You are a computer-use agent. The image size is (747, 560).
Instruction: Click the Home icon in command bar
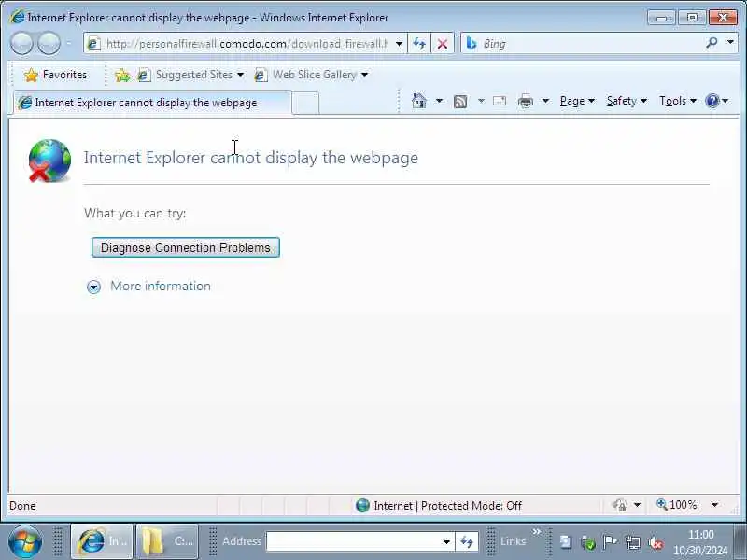418,101
